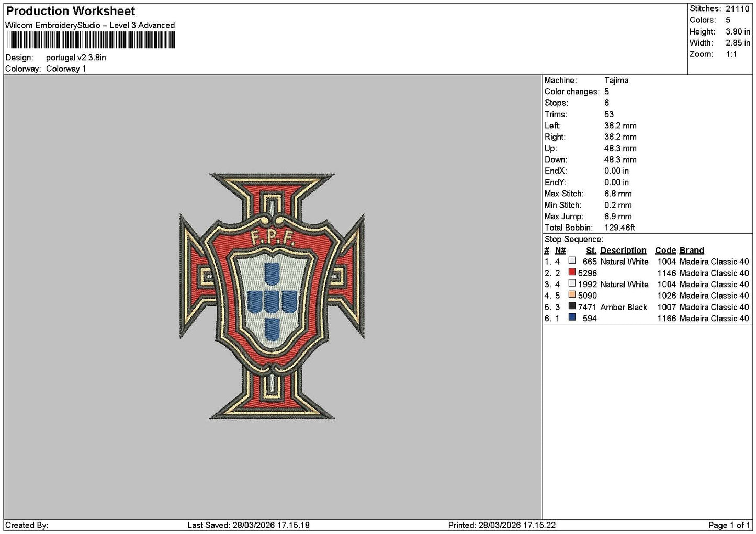Select the Down value "48.3 mm"
Viewport: 756px width, 534px height.
tap(620, 160)
